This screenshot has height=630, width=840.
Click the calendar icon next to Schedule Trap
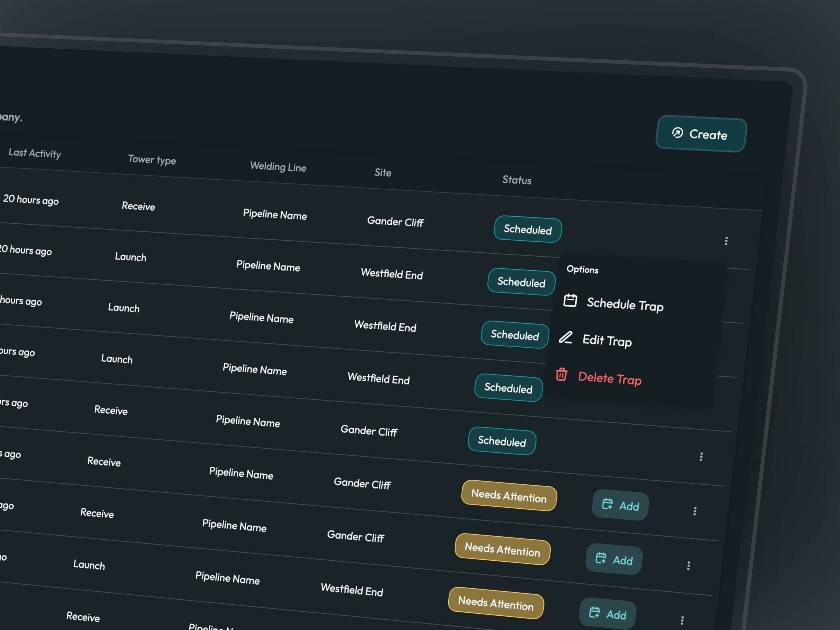[x=570, y=300]
